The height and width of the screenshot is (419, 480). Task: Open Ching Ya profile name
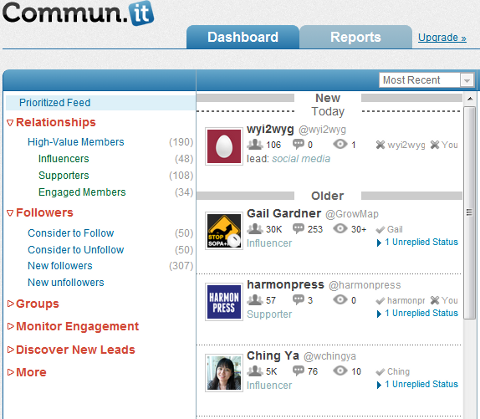tap(273, 356)
